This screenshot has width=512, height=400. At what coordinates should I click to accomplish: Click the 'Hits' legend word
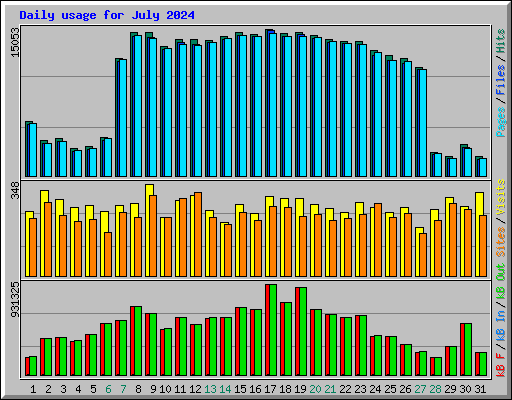click(501, 41)
